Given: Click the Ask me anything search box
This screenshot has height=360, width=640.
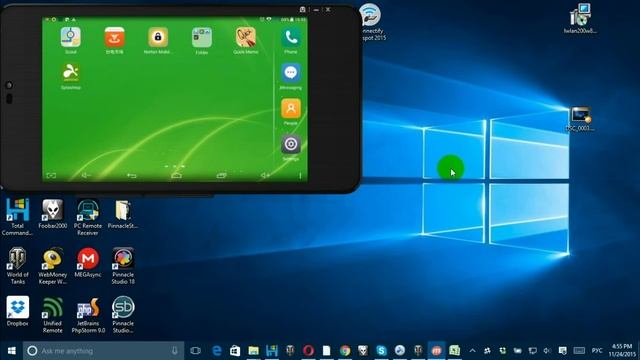Looking at the screenshot, I should [104, 351].
